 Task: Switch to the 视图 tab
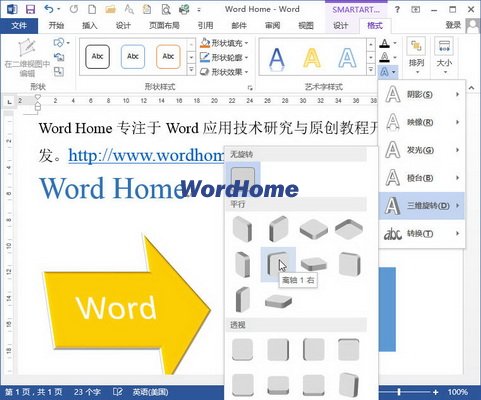pos(306,25)
